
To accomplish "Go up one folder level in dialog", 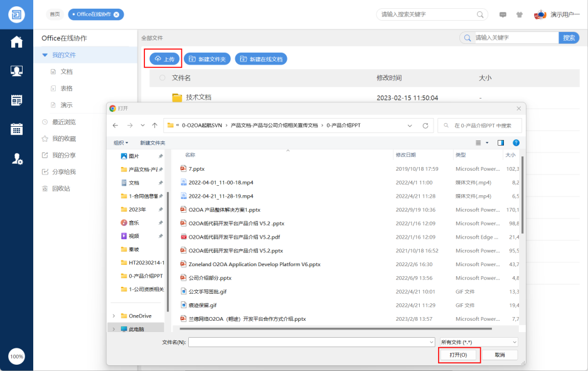I will (x=155, y=126).
